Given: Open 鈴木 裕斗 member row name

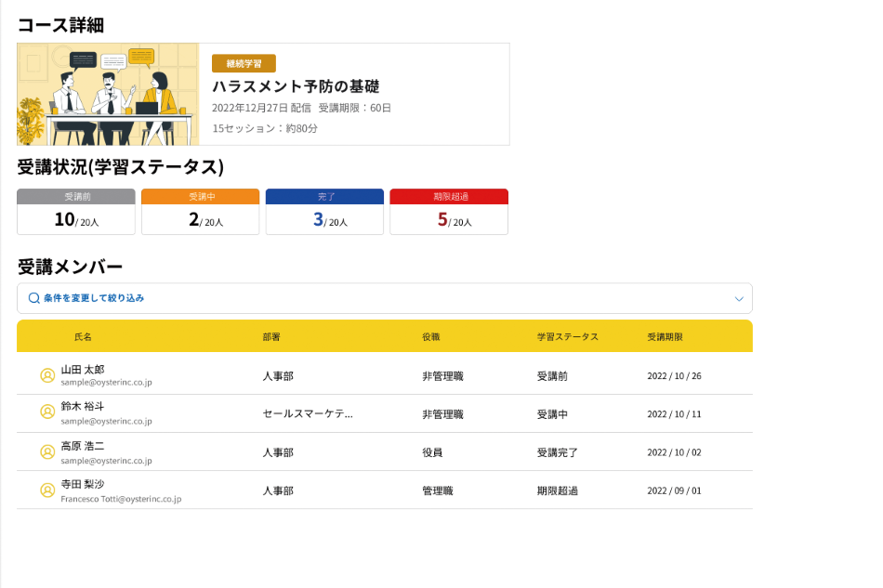Looking at the screenshot, I should (x=83, y=406).
